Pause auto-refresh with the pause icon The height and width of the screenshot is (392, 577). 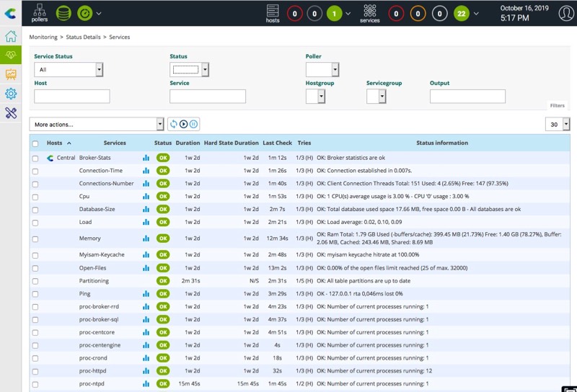(194, 124)
